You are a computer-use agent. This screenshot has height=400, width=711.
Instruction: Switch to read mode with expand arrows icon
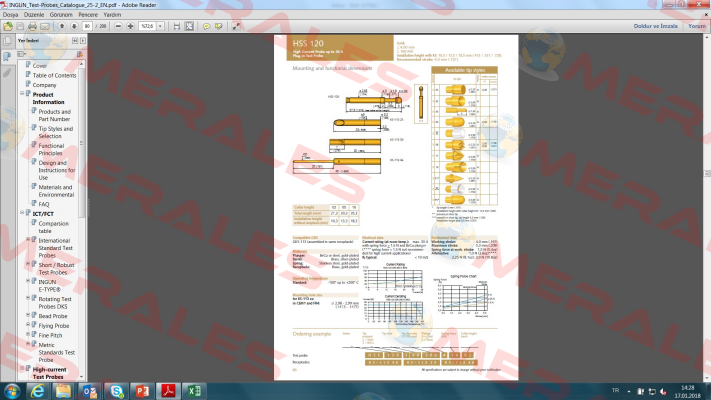click(x=236, y=26)
